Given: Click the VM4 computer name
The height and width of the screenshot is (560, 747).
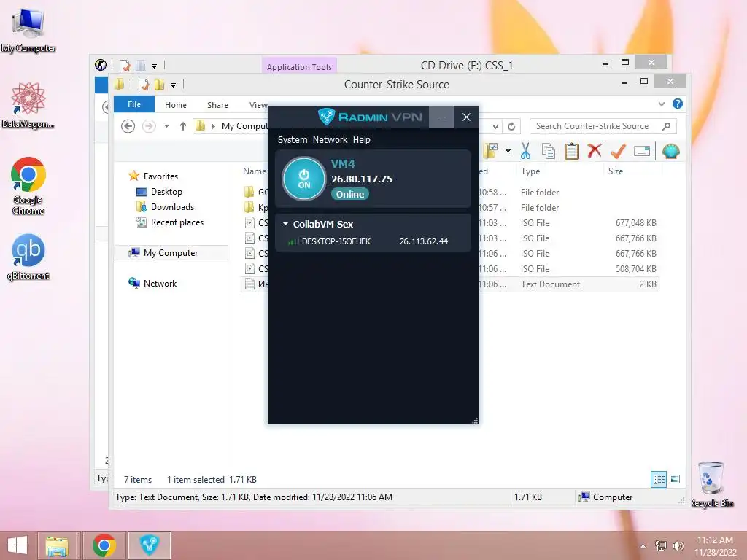Looking at the screenshot, I should (x=343, y=164).
